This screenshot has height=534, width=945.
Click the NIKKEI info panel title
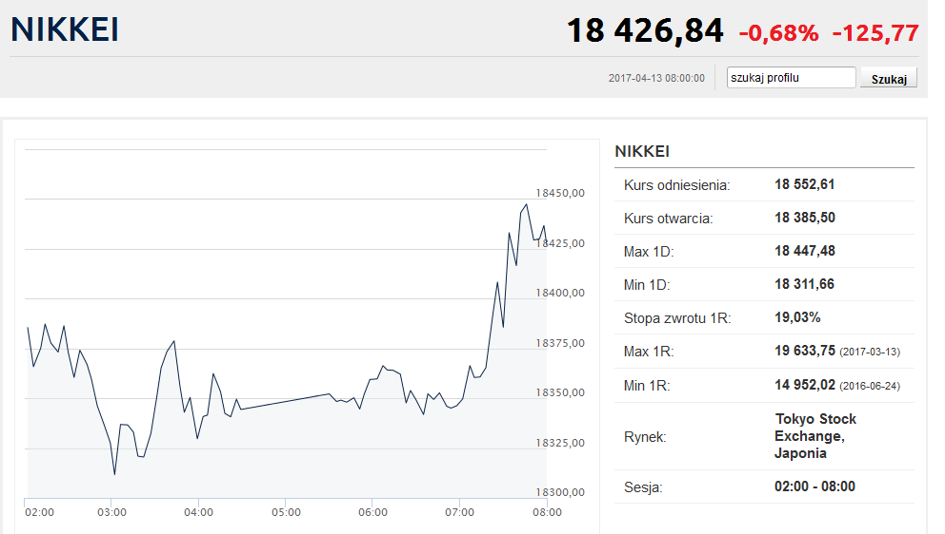coord(642,151)
